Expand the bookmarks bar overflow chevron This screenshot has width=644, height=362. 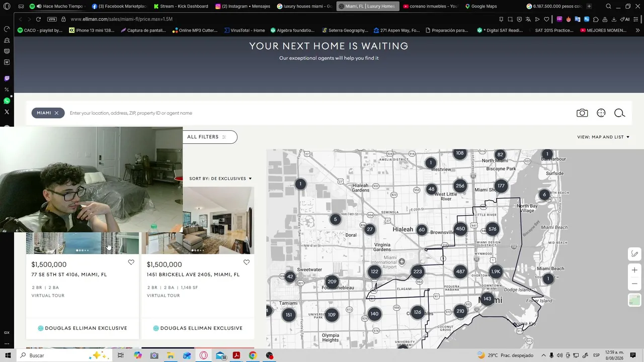point(637,30)
